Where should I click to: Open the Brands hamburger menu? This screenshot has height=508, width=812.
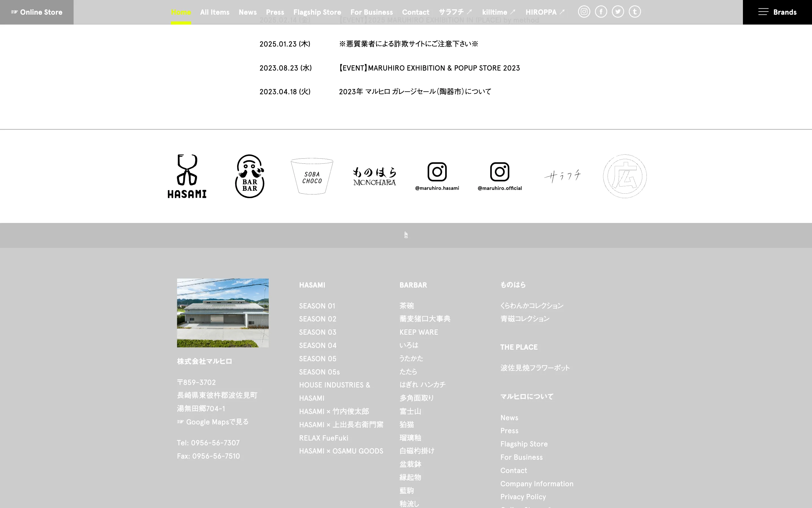(x=777, y=12)
